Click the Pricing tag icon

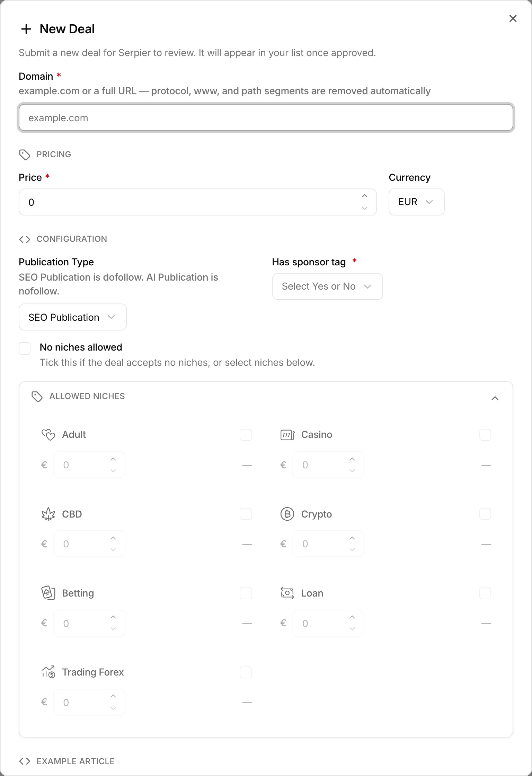25,155
